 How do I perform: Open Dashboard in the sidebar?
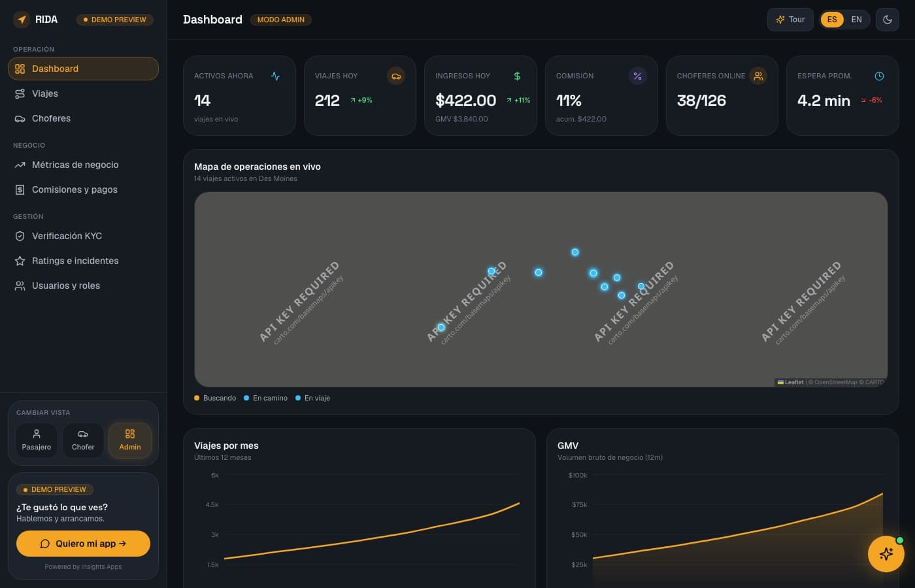[83, 69]
